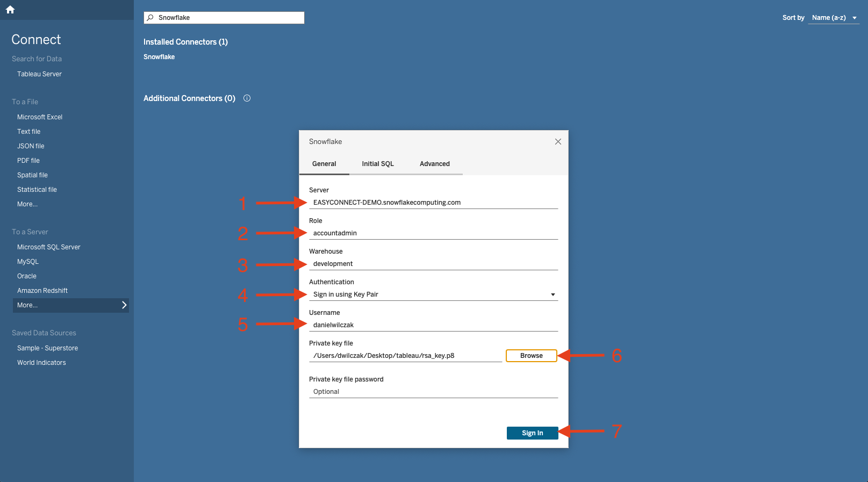Click the Role input field
This screenshot has width=868, height=482.
[x=434, y=233]
